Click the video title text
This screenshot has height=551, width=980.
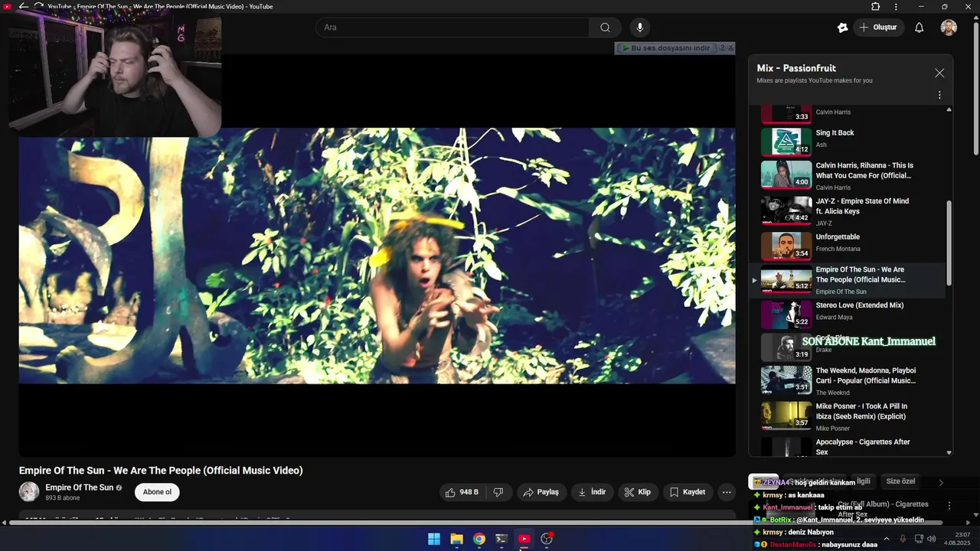pyautogui.click(x=161, y=471)
